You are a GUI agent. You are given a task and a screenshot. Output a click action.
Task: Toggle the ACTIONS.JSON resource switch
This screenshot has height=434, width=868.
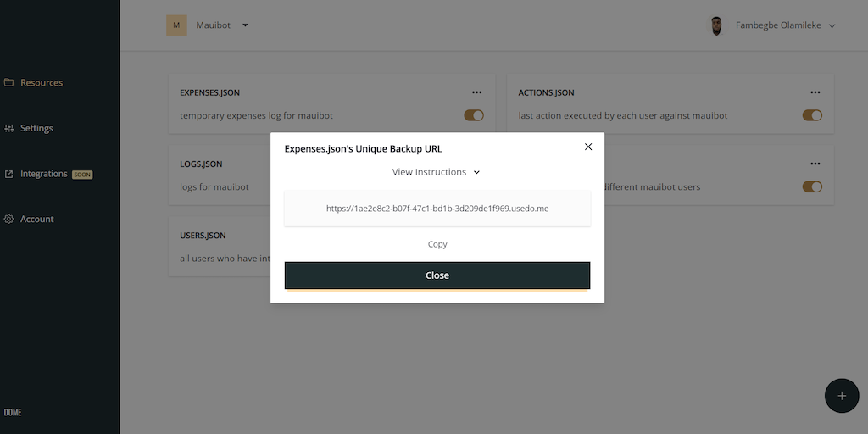812,115
